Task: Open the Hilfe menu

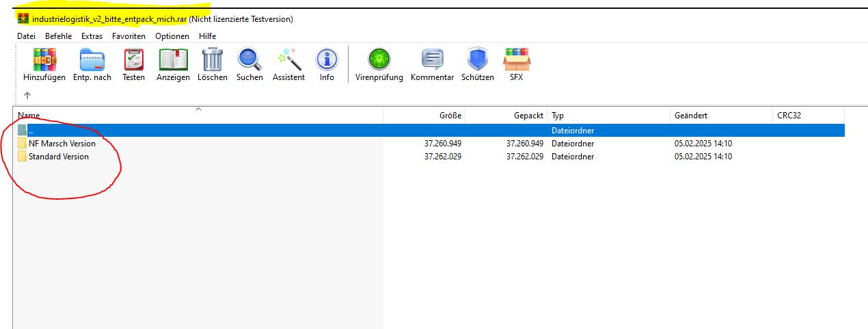Action: [208, 36]
